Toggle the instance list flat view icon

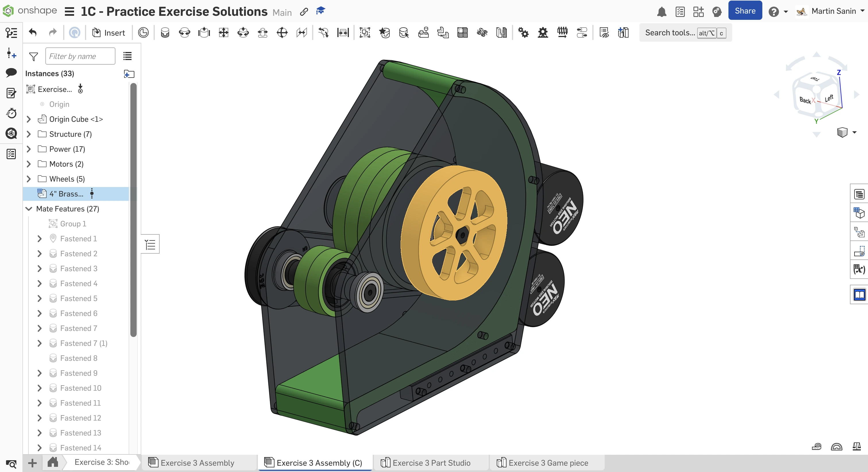127,56
